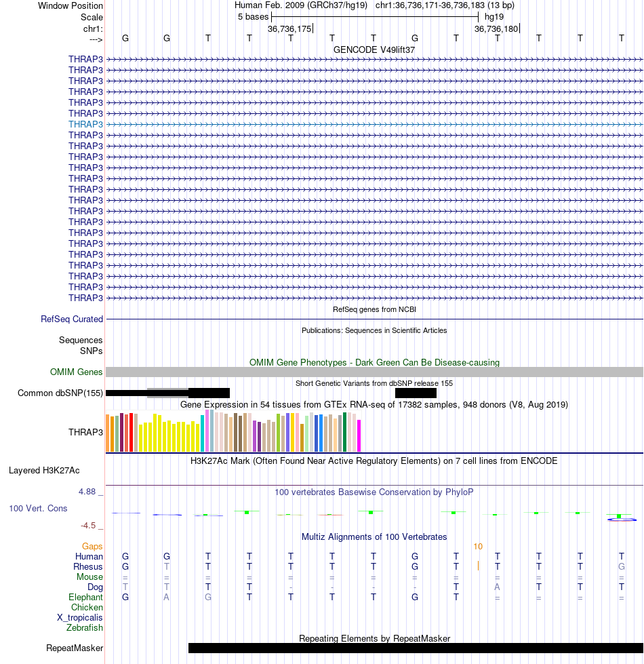The width and height of the screenshot is (644, 664).
Task: Open Repeating Elements by RepeatMasker title
Action: (x=374, y=639)
